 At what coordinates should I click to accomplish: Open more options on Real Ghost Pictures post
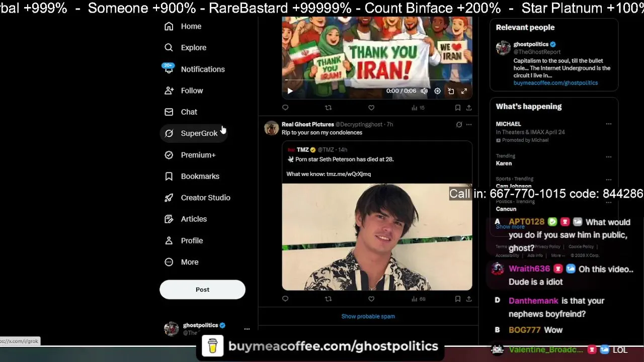point(469,124)
